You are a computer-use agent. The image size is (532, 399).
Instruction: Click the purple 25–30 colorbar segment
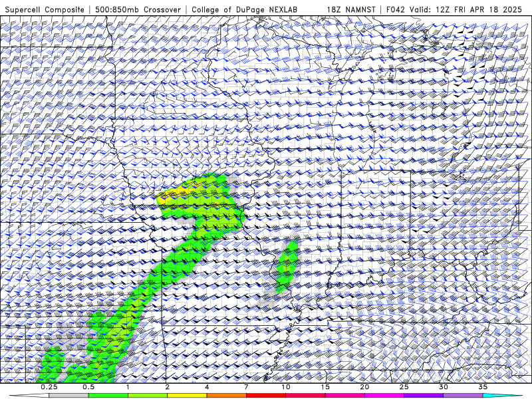[x=424, y=396]
